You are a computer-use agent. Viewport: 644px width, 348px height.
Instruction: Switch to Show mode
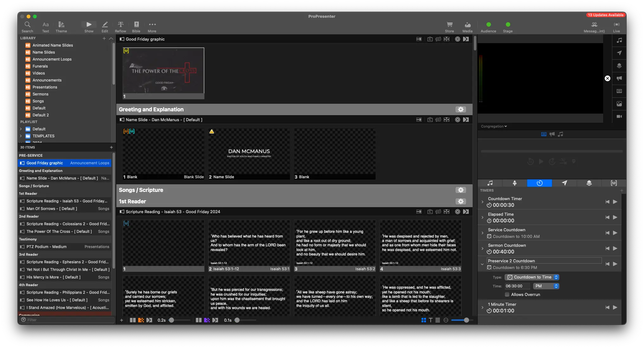[89, 27]
